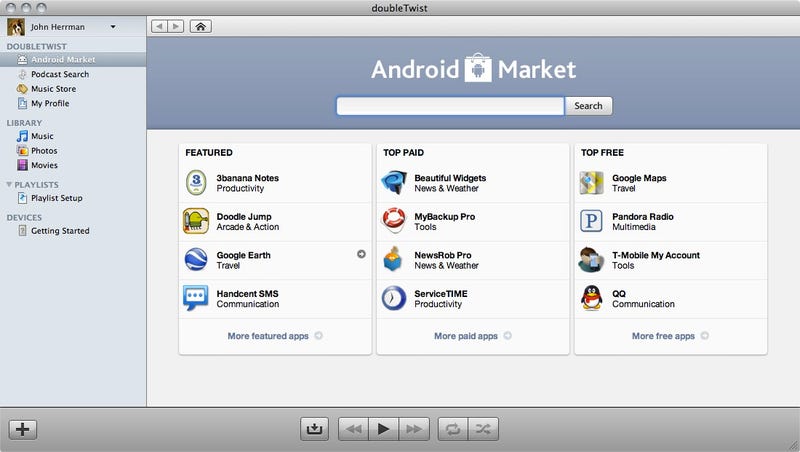The height and width of the screenshot is (452, 800).
Task: Click the John Herrman profile avatar
Action: tap(16, 27)
